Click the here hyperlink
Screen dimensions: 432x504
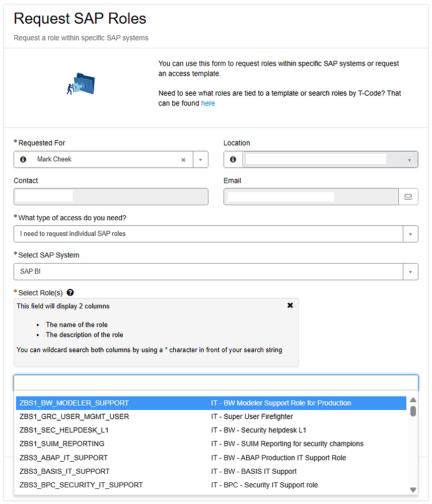208,103
